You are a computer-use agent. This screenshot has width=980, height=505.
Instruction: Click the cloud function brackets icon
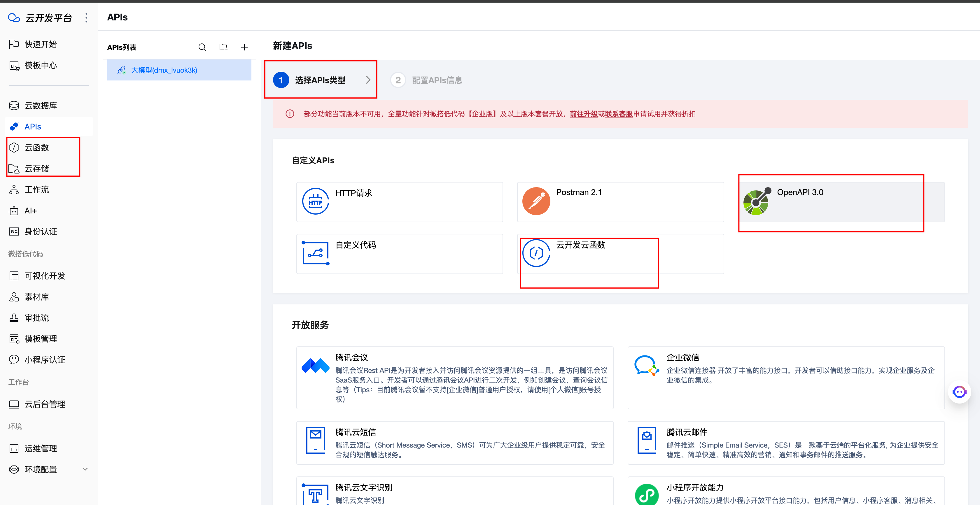coord(536,253)
